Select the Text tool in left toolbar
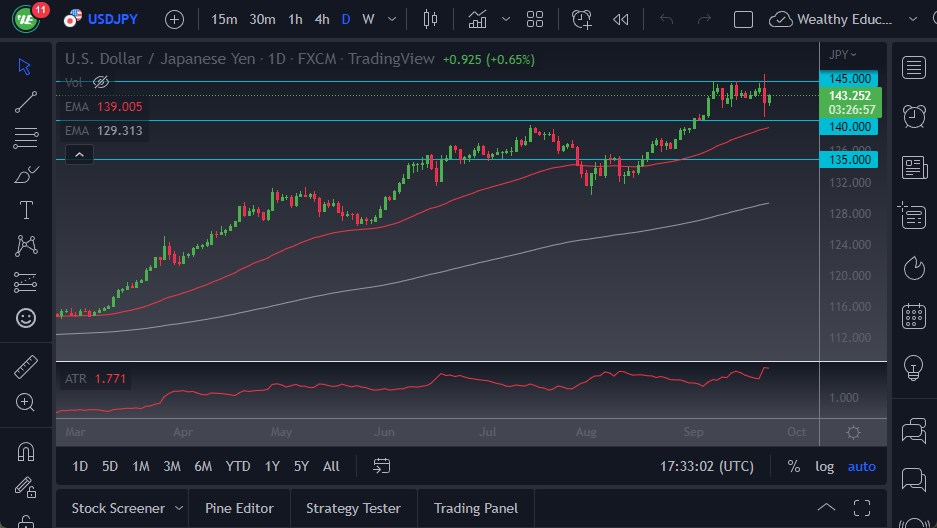The width and height of the screenshot is (937, 528). [x=26, y=210]
